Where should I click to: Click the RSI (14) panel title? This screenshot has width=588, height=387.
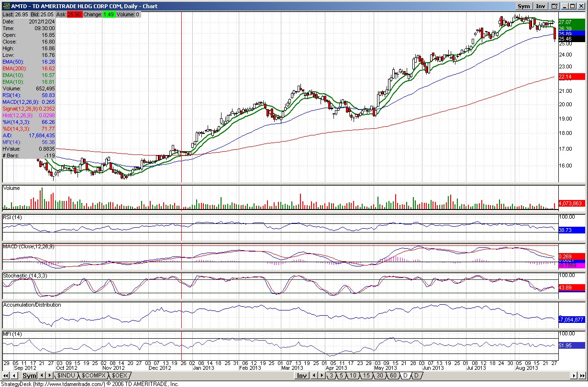pos(12,217)
